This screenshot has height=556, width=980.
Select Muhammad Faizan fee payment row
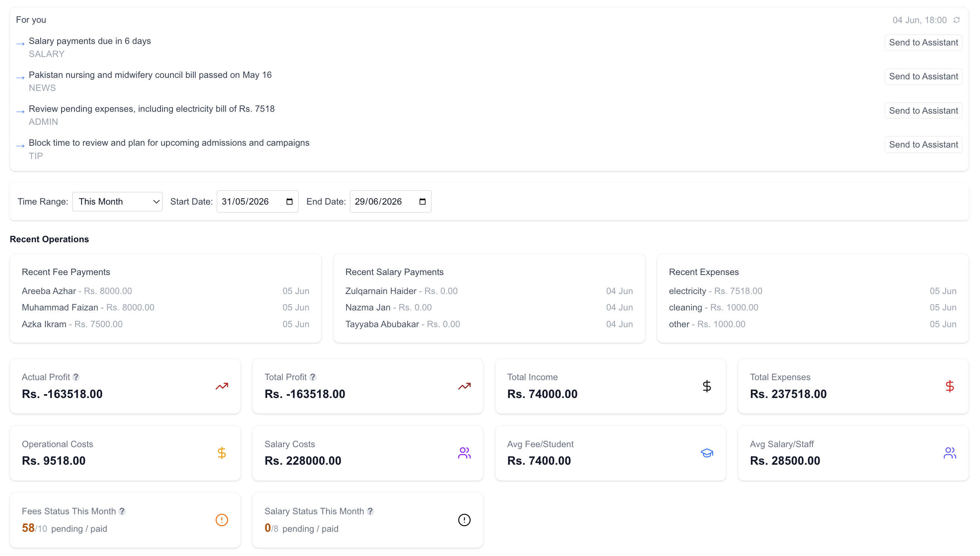(165, 307)
